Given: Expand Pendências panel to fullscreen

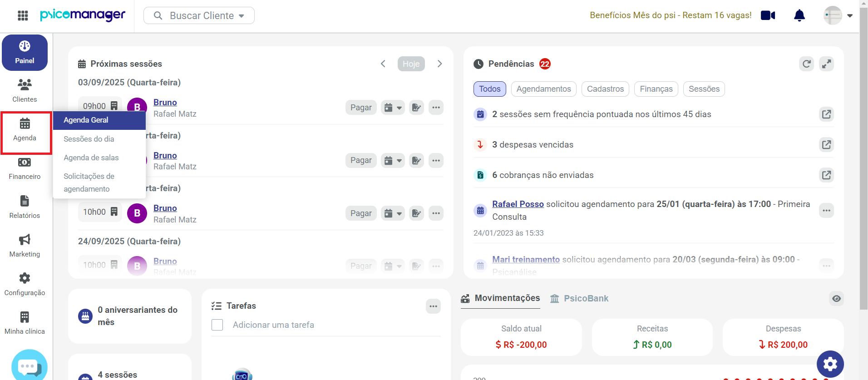Looking at the screenshot, I should [x=827, y=64].
